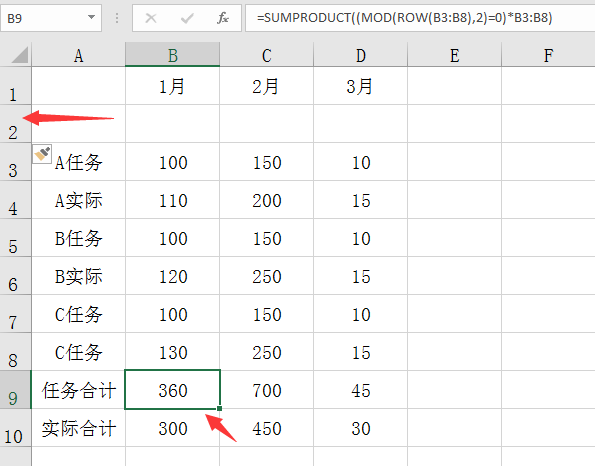Screen dimensions: 595x466
Task: Click the 3月 header cell
Action: [360, 86]
